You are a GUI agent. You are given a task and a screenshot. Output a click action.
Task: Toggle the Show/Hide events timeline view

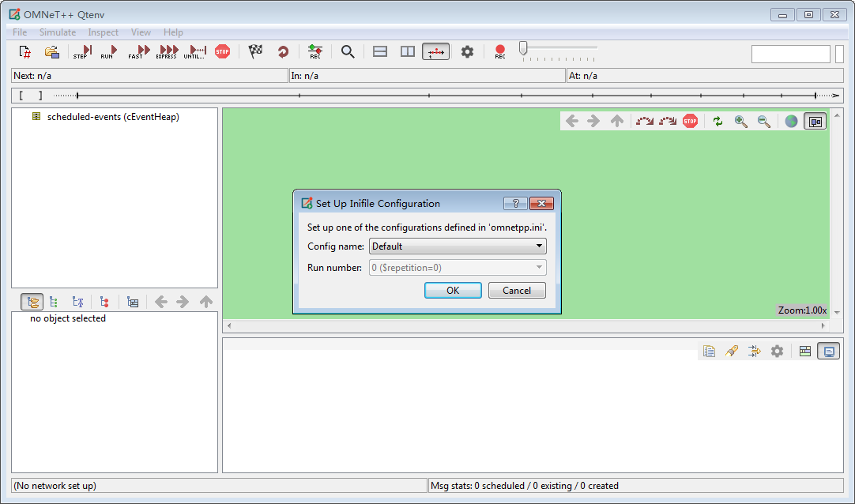click(436, 51)
